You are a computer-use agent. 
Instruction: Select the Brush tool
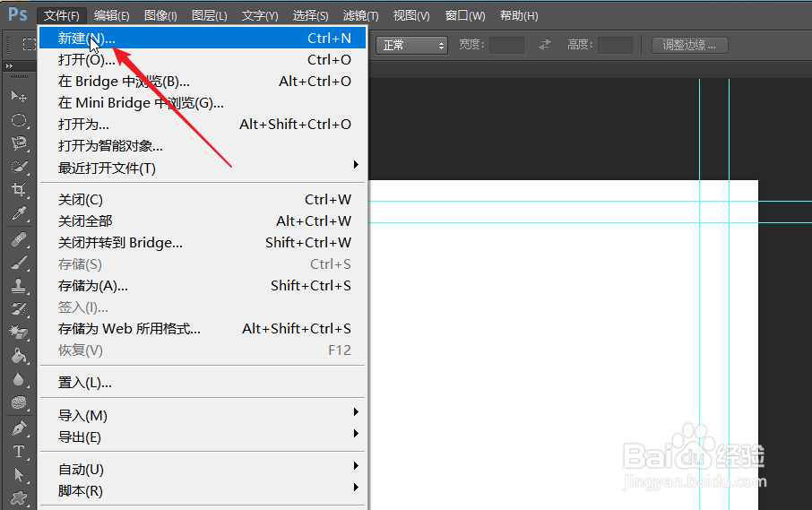19,263
